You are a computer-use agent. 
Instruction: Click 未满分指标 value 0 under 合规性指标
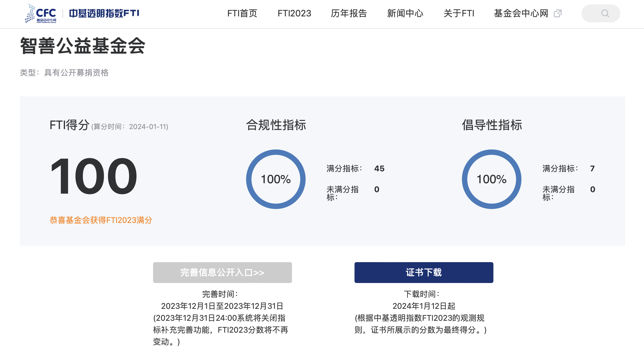(x=377, y=189)
